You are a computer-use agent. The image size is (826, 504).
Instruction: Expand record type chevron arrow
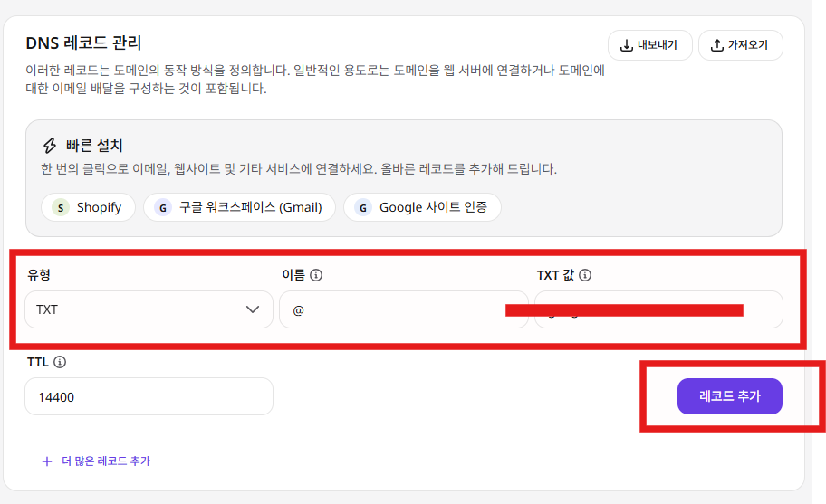pyautogui.click(x=253, y=309)
